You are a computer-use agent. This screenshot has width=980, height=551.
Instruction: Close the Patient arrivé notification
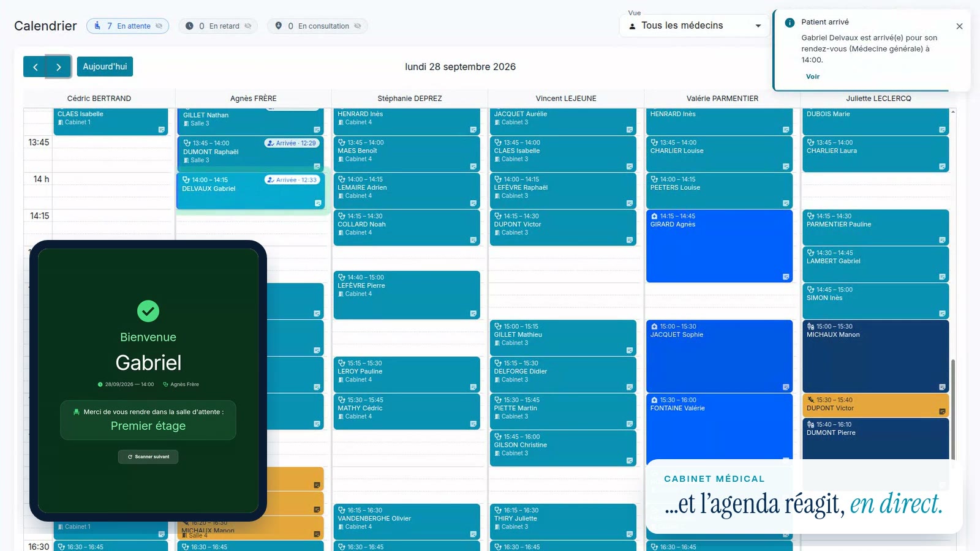tap(959, 26)
